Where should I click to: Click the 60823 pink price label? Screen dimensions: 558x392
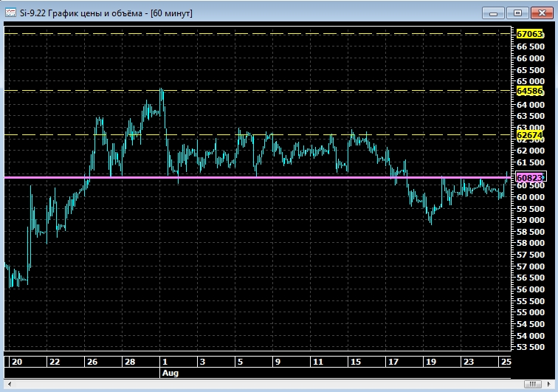(x=529, y=178)
